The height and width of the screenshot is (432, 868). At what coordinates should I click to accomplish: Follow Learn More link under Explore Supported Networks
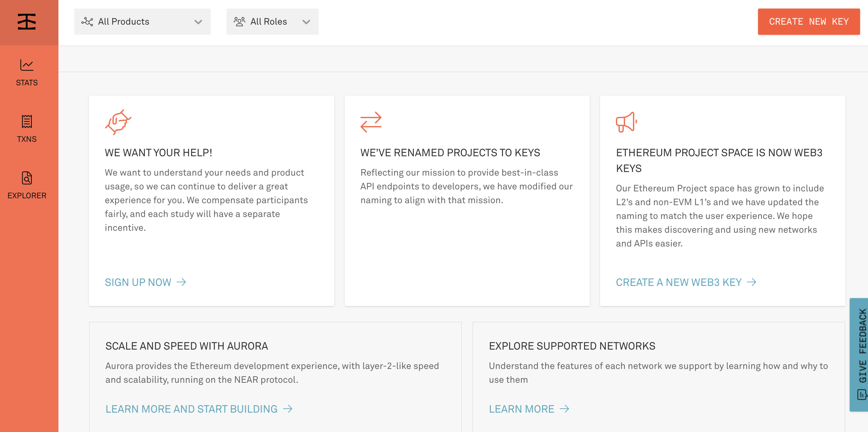(529, 409)
